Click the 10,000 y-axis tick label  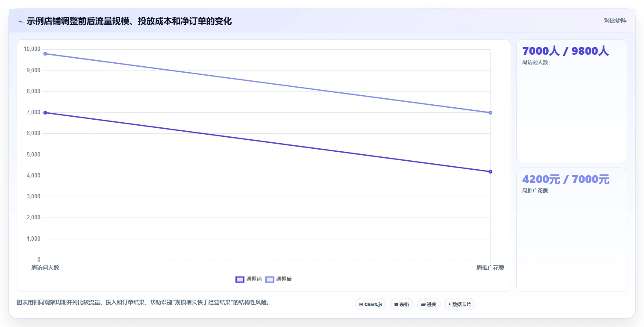click(x=32, y=49)
